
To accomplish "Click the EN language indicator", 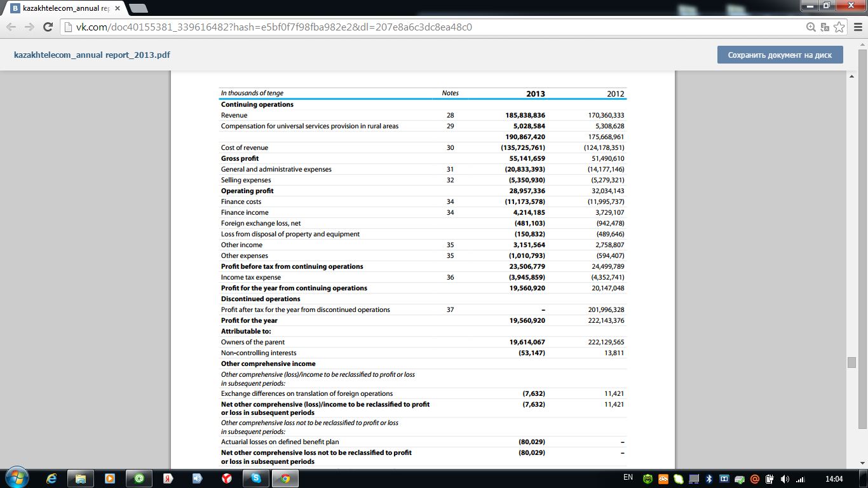I will tap(628, 477).
